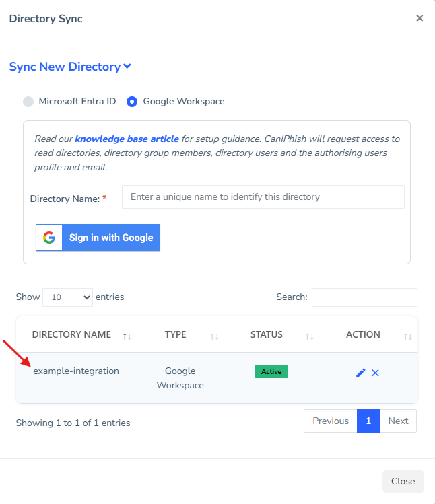Click the Google logo on sign-in button

pos(49,238)
